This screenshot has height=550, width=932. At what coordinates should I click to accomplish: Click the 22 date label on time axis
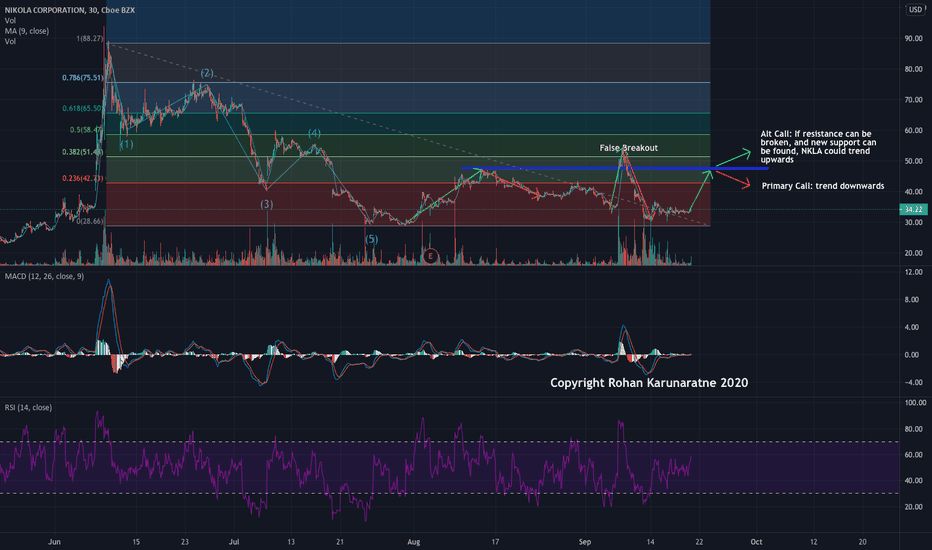(x=699, y=542)
